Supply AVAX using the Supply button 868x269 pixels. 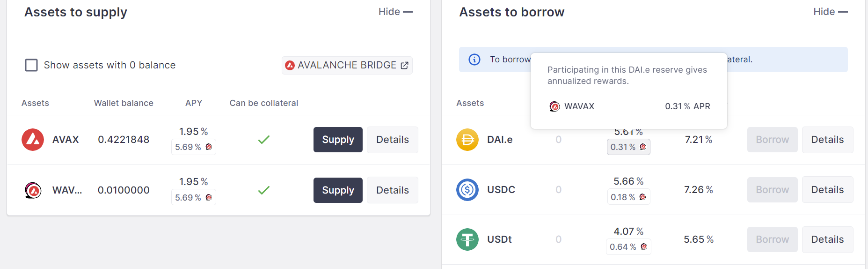click(338, 140)
